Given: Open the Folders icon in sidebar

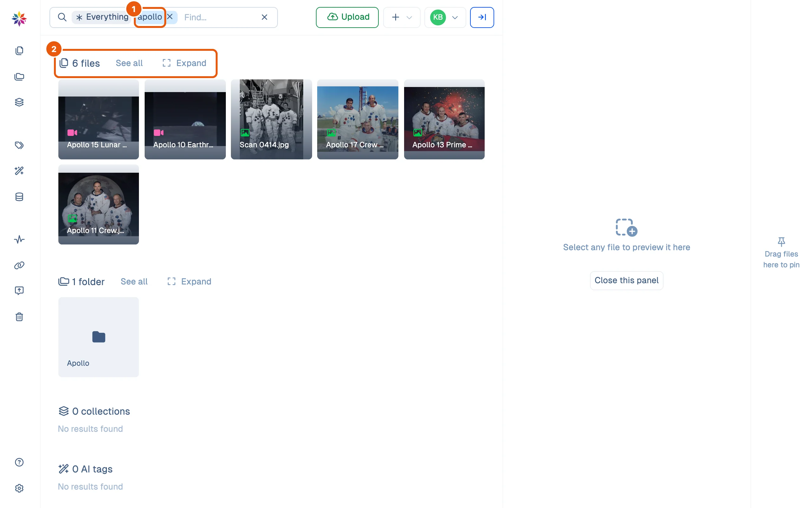Looking at the screenshot, I should point(19,77).
